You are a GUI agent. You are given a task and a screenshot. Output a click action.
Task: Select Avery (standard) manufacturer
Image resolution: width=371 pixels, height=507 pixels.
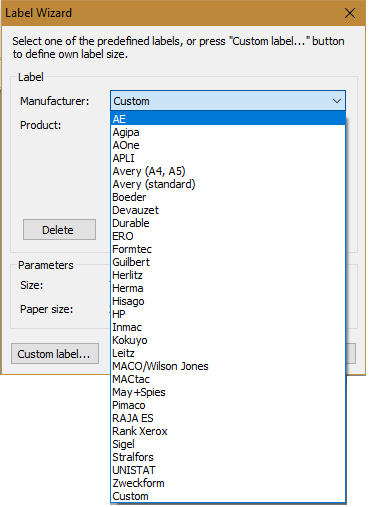click(x=228, y=184)
